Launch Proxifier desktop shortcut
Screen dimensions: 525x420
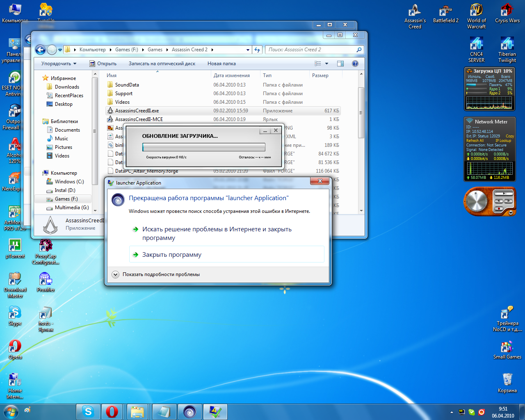pyautogui.click(x=46, y=282)
